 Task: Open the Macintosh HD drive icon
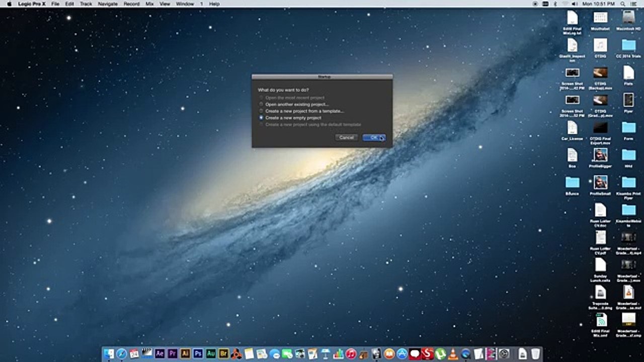628,21
